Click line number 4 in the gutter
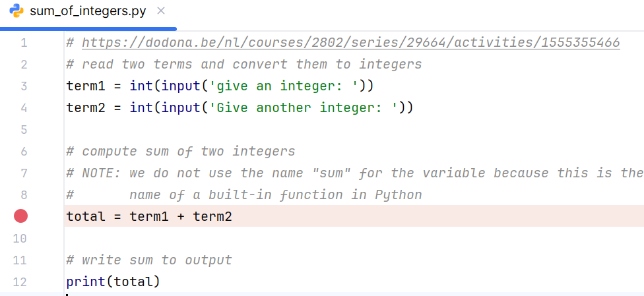 (x=24, y=107)
